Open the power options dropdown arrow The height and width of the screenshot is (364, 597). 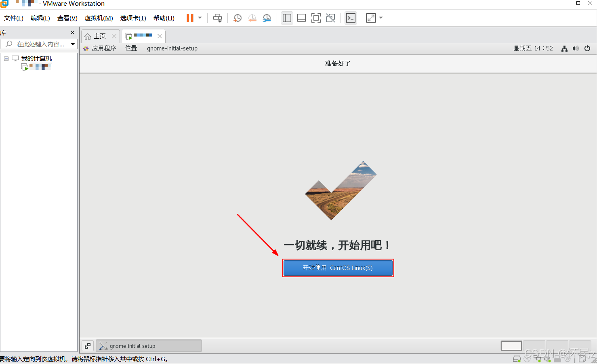tap(200, 18)
